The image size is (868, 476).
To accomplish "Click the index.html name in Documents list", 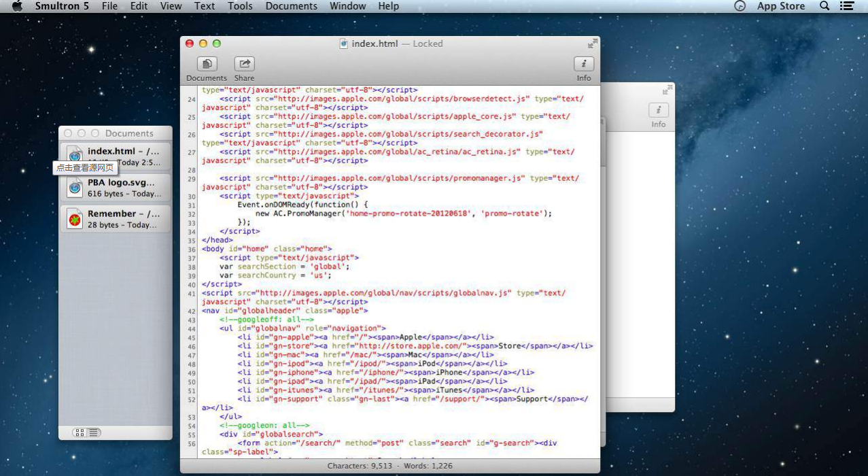I will (x=111, y=151).
